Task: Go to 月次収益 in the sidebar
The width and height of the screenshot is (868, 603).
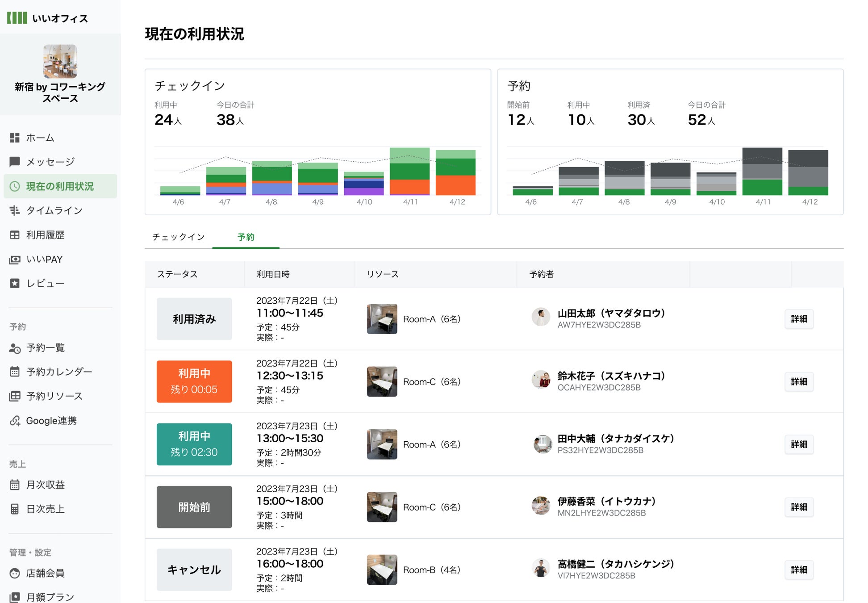Action: pyautogui.click(x=45, y=485)
